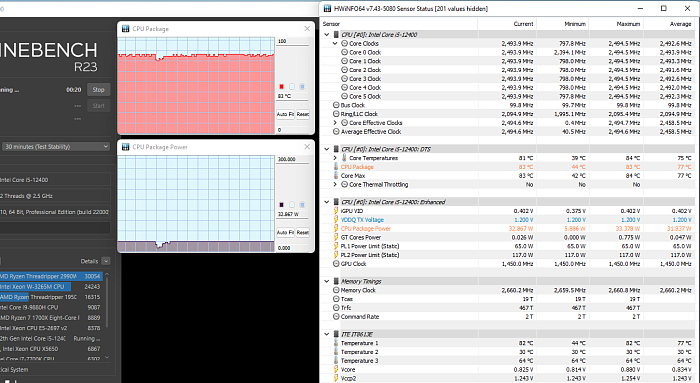Click the thermometer icon beside Core Max
Image resolution: width=700 pixels, height=383 pixels.
336,175
